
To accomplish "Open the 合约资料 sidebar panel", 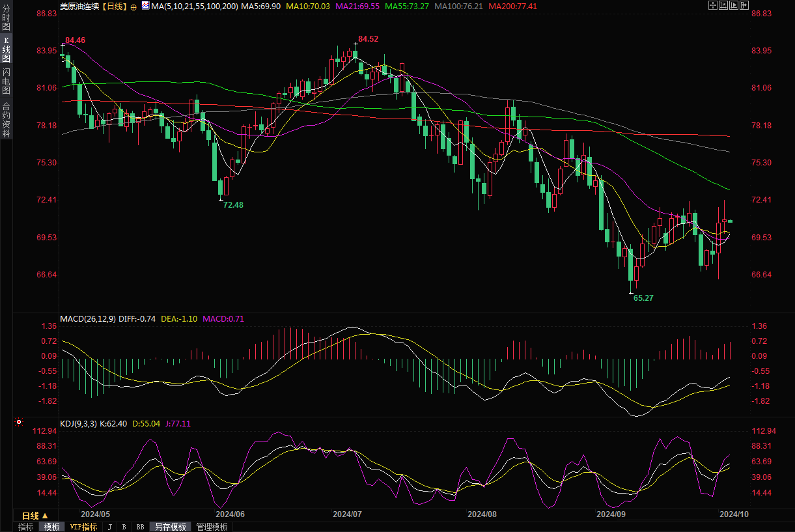I will pos(6,119).
